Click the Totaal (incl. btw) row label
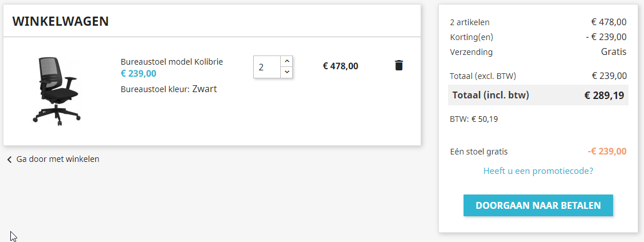 point(490,95)
